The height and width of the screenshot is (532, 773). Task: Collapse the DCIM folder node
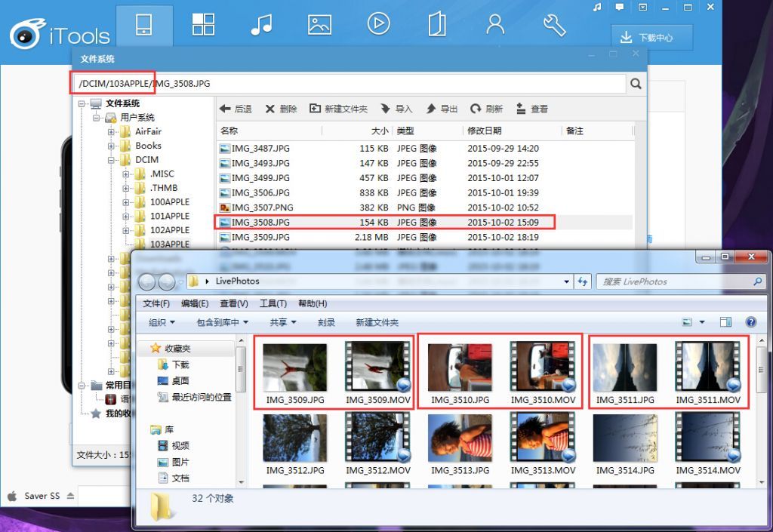111,160
